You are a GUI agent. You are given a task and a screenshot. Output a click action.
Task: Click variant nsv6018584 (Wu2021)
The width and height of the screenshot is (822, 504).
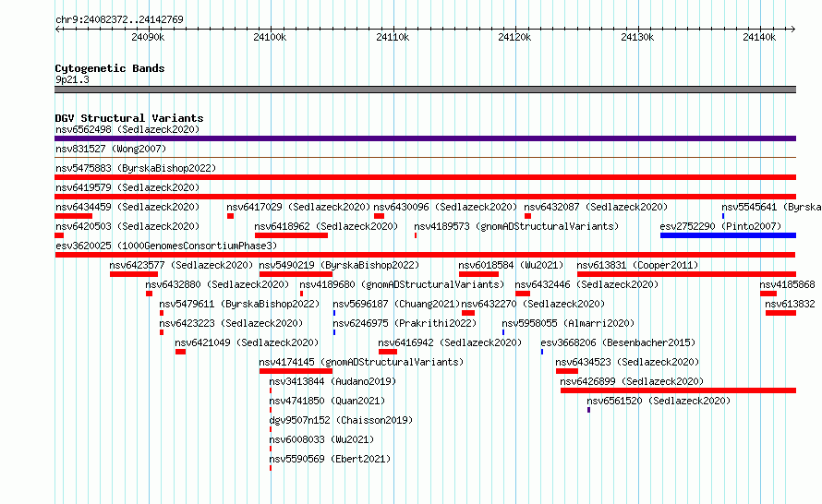pos(511,265)
